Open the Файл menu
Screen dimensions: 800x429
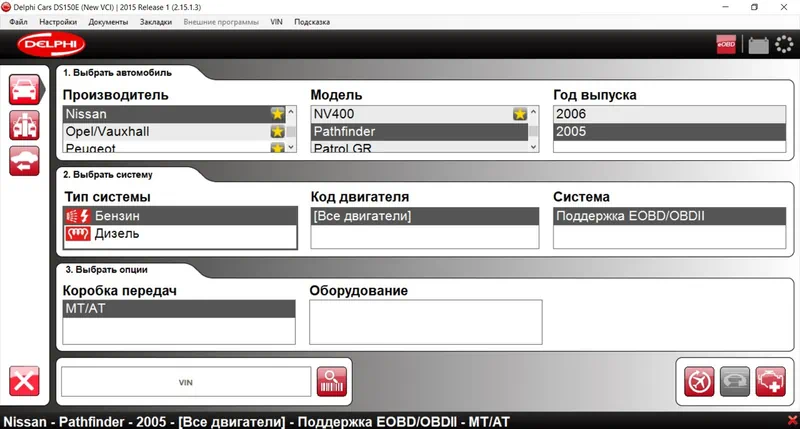click(18, 22)
